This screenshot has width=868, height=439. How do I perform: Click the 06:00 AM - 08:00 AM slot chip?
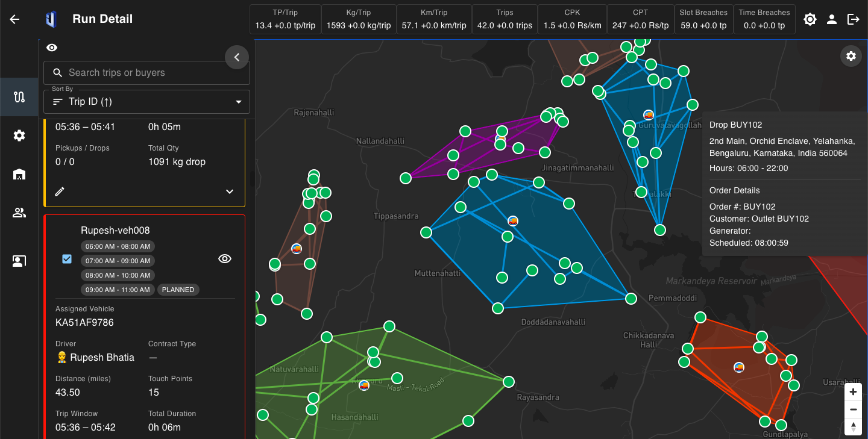(x=118, y=246)
